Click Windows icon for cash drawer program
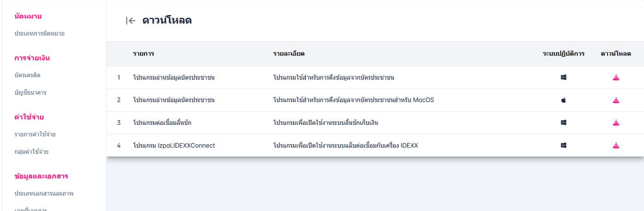The image size is (644, 211). [x=563, y=123]
